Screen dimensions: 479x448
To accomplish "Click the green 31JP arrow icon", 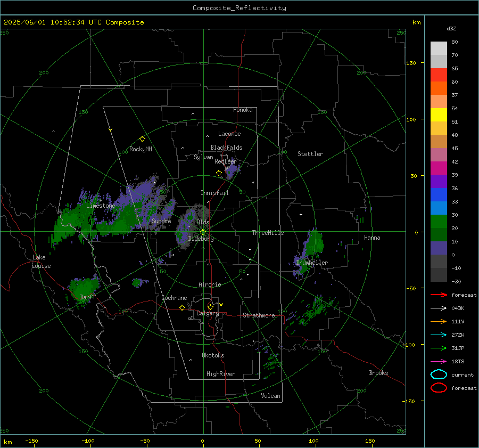I will [439, 348].
